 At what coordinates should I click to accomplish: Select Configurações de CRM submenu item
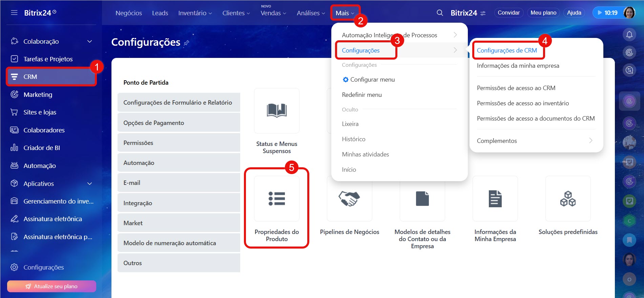coord(506,50)
